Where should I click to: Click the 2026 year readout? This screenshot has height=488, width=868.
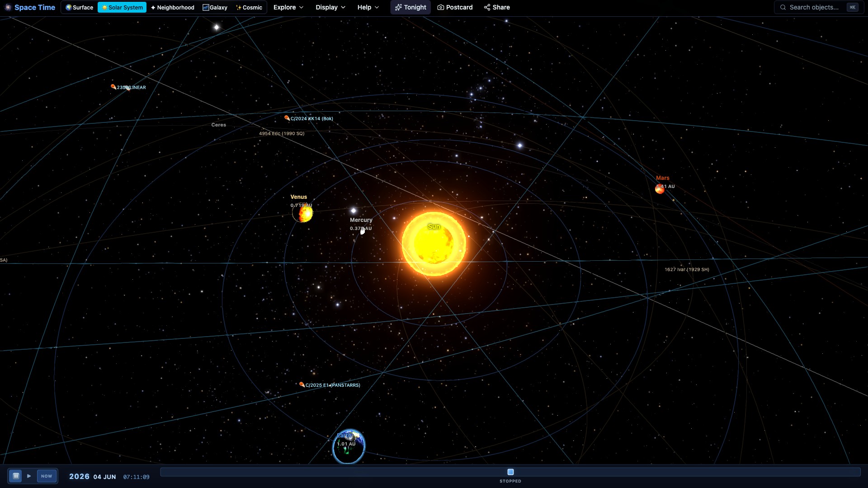pos(79,476)
